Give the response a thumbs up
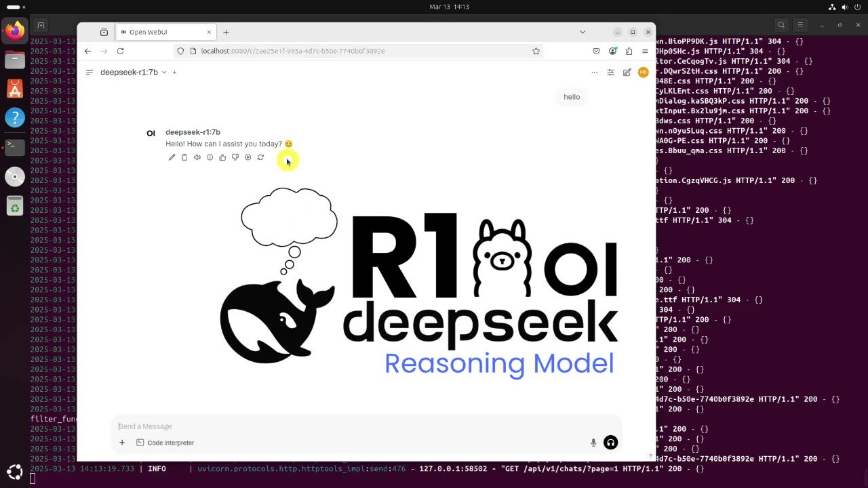Viewport: 868px width, 488px height. (222, 157)
